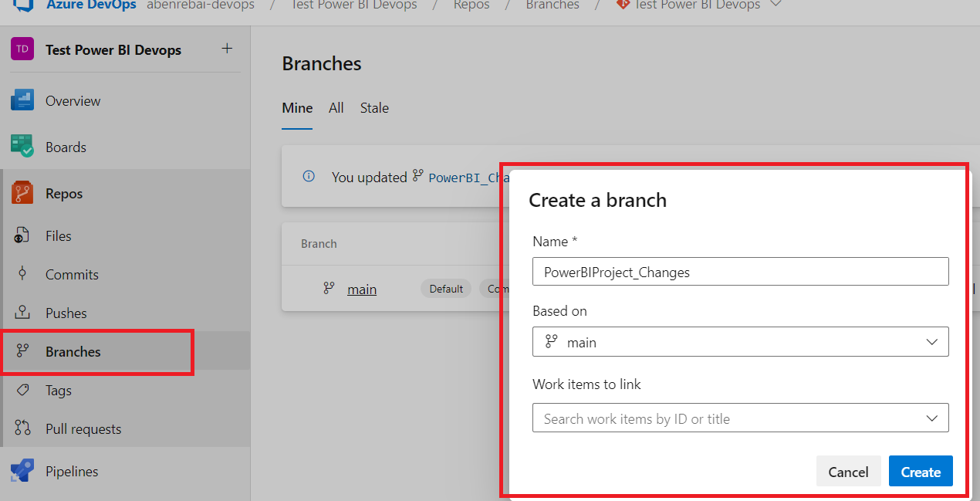Switch to the All tab
This screenshot has height=501, width=980.
click(336, 108)
